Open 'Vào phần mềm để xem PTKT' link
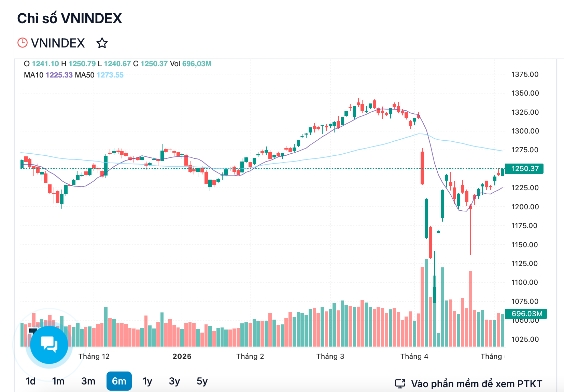Image resolution: width=564 pixels, height=392 pixels. 476,384
